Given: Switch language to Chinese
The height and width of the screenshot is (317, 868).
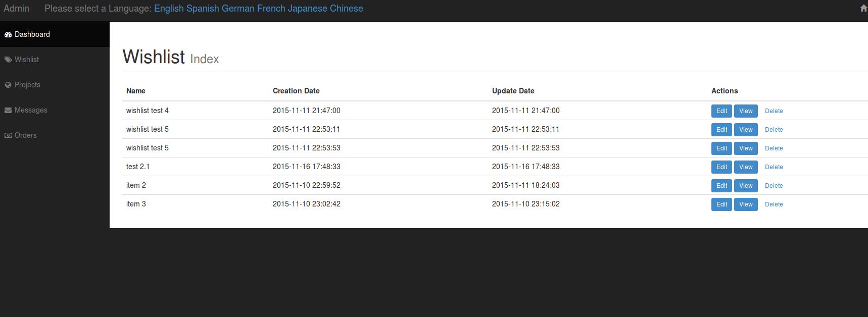Looking at the screenshot, I should (347, 9).
